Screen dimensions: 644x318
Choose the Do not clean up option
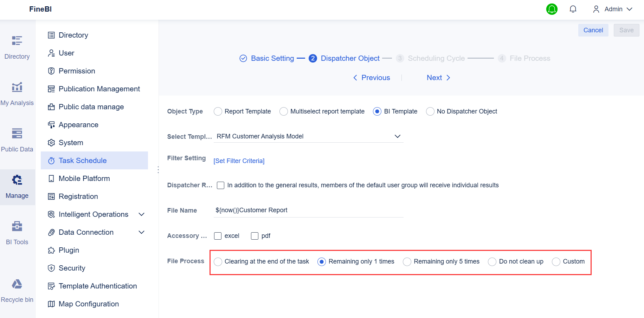pos(492,261)
